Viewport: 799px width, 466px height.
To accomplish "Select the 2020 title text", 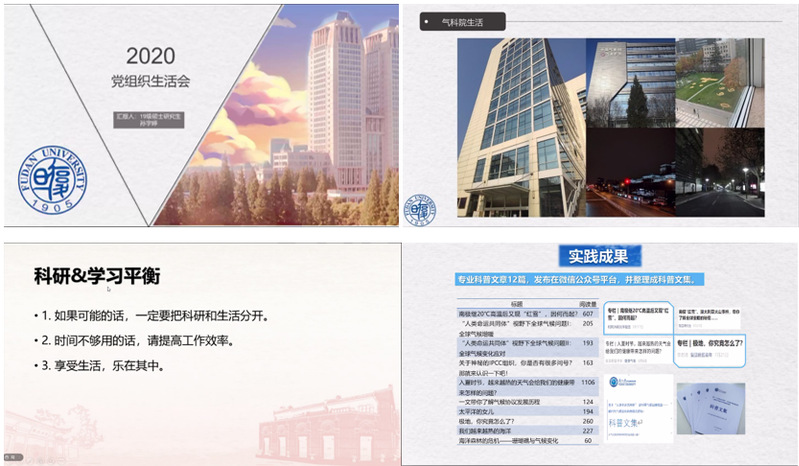I will point(150,56).
